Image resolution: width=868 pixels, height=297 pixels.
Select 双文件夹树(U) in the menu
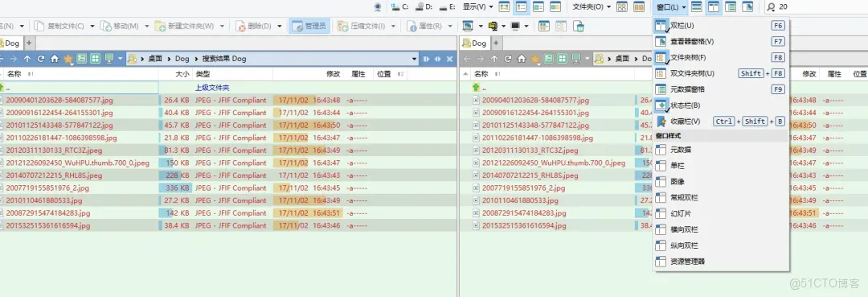coord(720,73)
